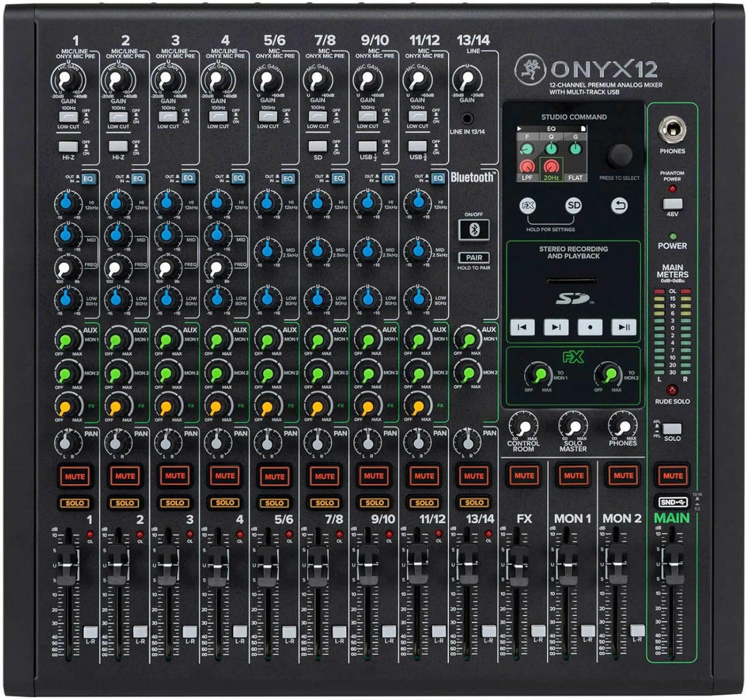Viewport: 747px width, 700px height.
Task: Click the CONTROL ROOM level knob
Action: point(523,425)
